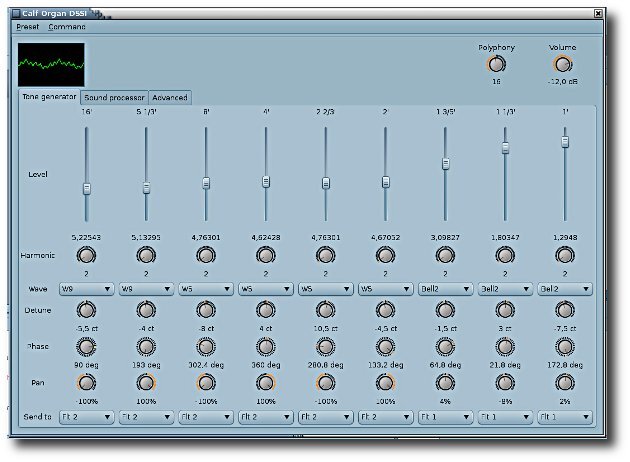Click the 4' level slider handle
This screenshot has width=630, height=462.
pyautogui.click(x=266, y=182)
